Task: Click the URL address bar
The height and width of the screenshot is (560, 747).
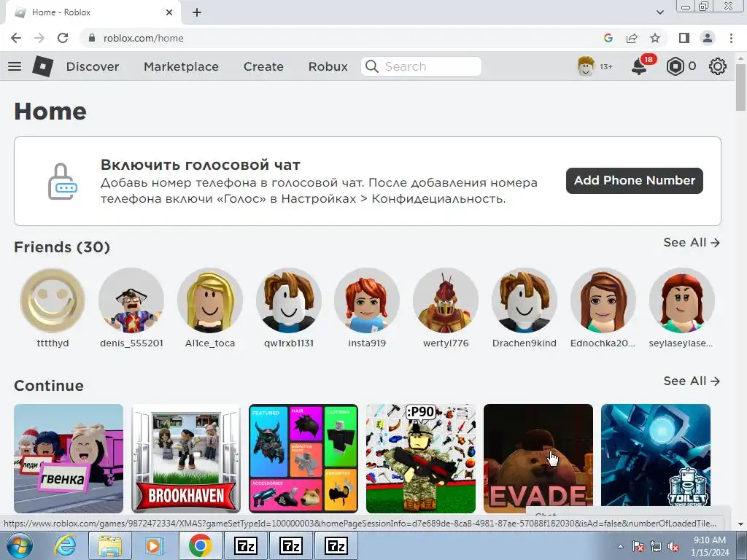Action: pos(343,38)
